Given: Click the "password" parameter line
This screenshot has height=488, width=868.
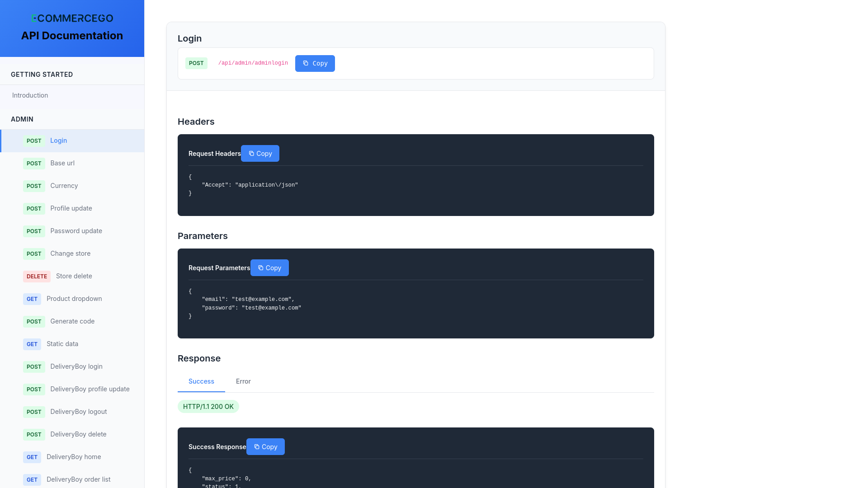Looking at the screenshot, I should pyautogui.click(x=251, y=308).
